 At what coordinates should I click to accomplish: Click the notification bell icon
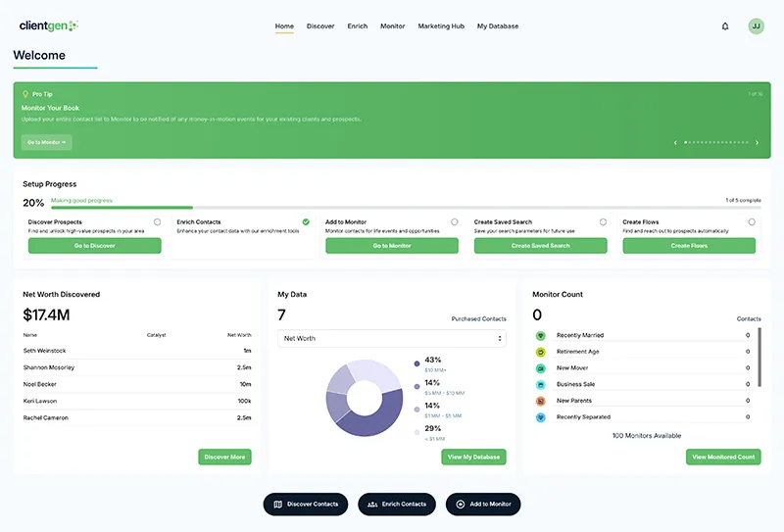tap(725, 26)
